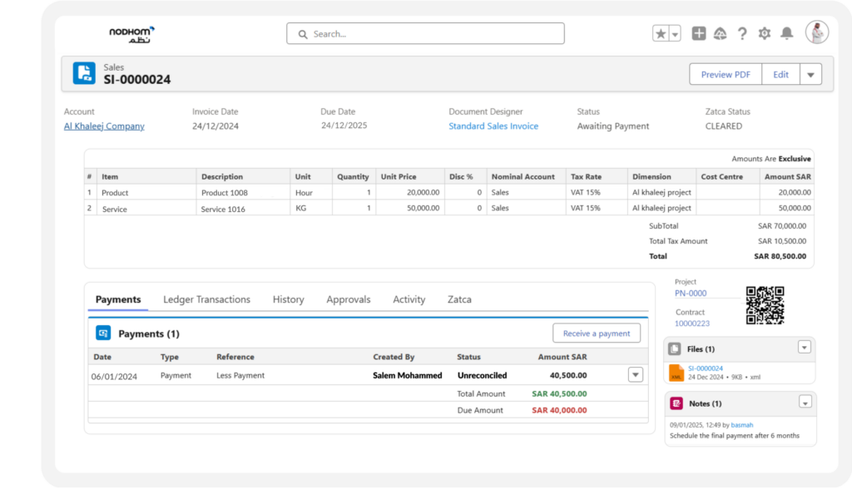
Task: Click the SAR 80,500.00 total value
Action: click(780, 256)
